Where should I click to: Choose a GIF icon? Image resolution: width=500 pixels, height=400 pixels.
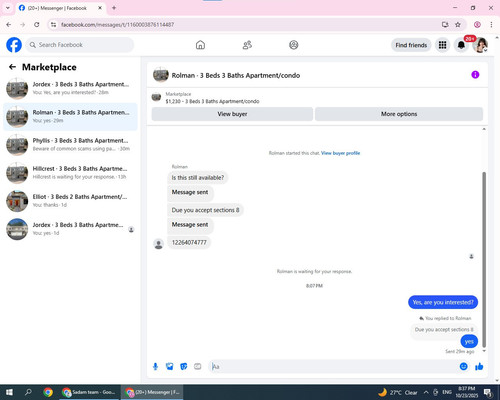(x=198, y=367)
